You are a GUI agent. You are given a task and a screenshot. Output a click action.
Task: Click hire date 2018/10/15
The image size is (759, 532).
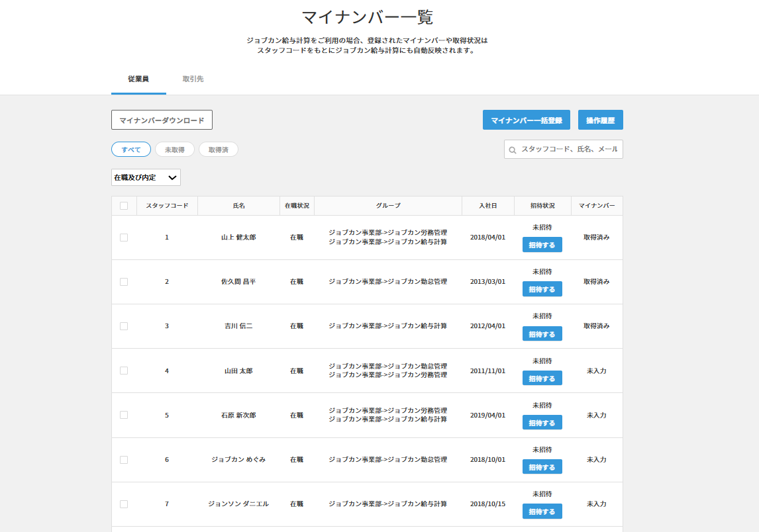(488, 504)
